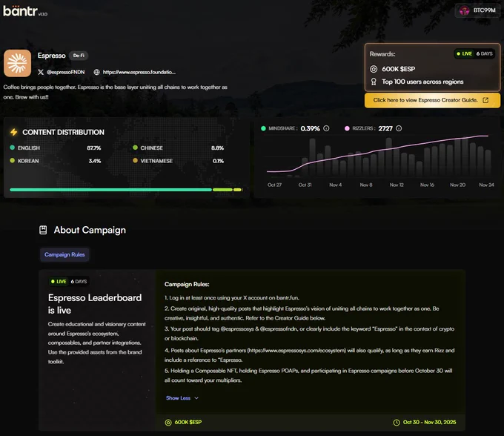
Task: Click the Oct 27 date on chart axis
Action: tap(274, 185)
